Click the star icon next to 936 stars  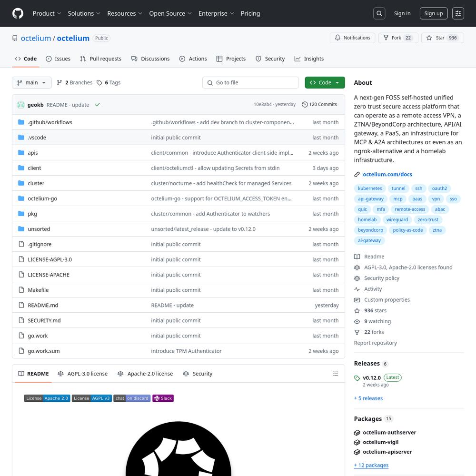(x=357, y=310)
